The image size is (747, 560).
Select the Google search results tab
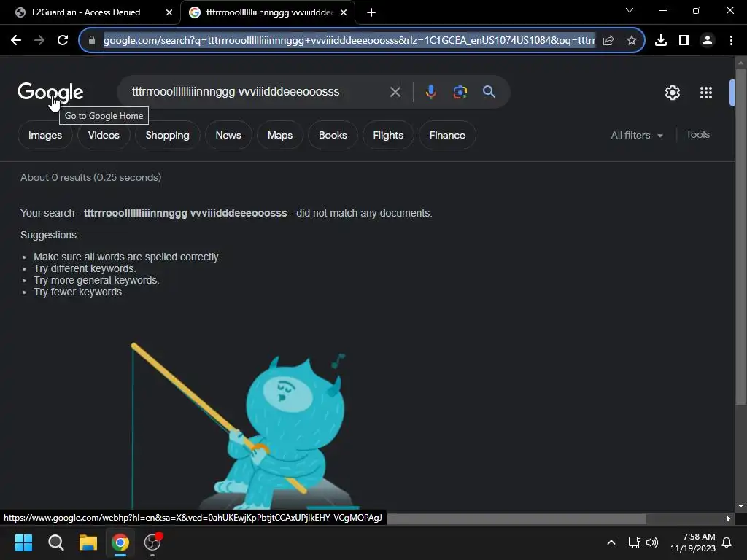268,12
